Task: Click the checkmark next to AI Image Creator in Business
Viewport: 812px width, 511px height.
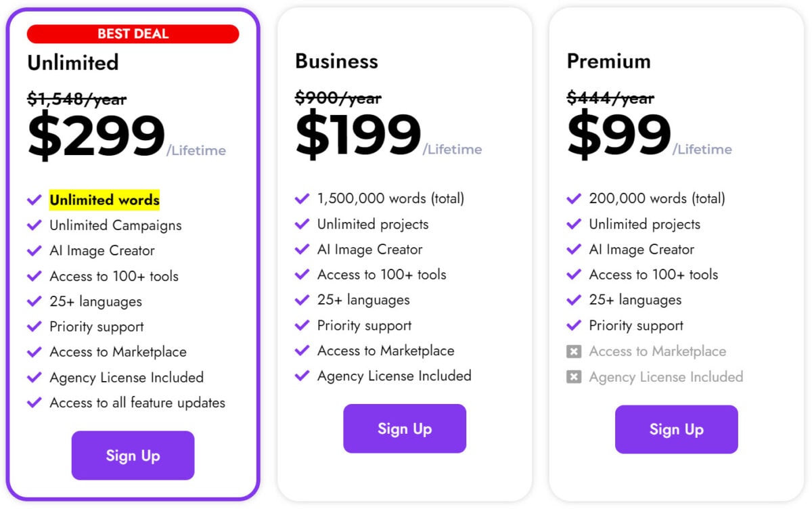Action: (302, 249)
